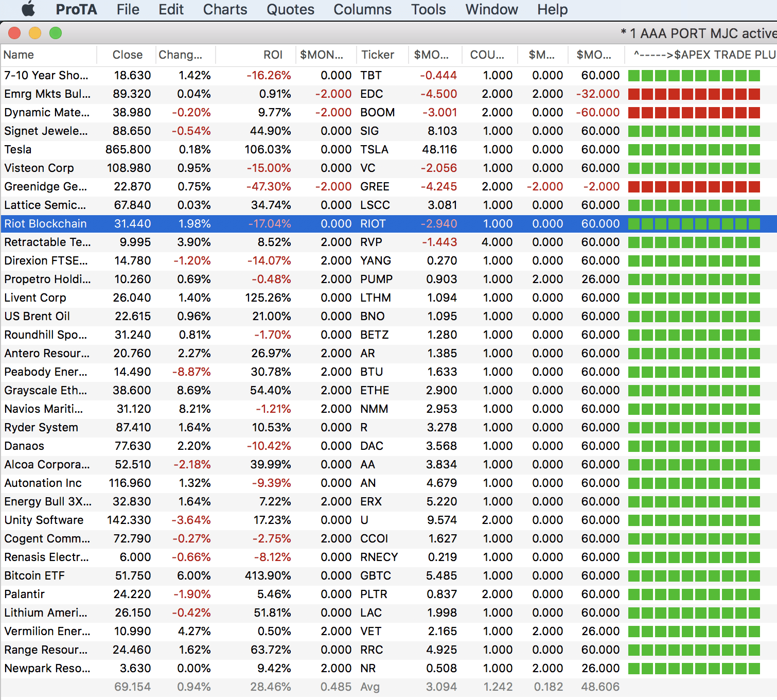Click the red color bar in Greenidge Ge... row
Image resolution: width=777 pixels, height=700 pixels.
pyautogui.click(x=694, y=187)
